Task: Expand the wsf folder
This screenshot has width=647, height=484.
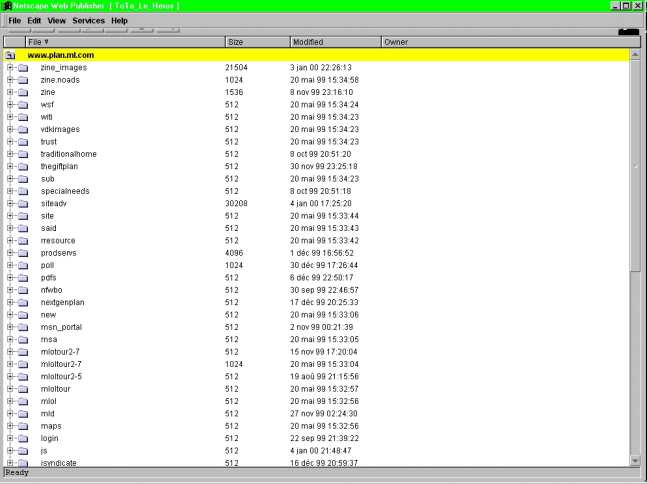Action: [10, 105]
